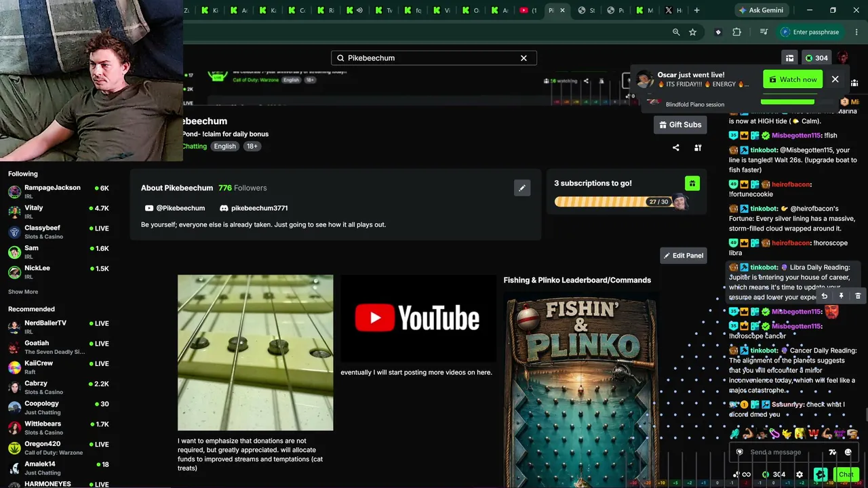Clear the Pikebeechum search text
Screen dimensions: 868x488
(x=524, y=58)
